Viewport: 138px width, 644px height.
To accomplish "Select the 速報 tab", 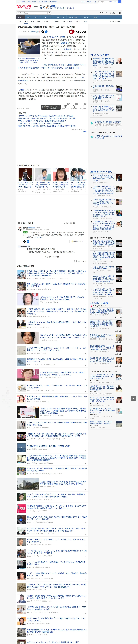I will point(28,17).
